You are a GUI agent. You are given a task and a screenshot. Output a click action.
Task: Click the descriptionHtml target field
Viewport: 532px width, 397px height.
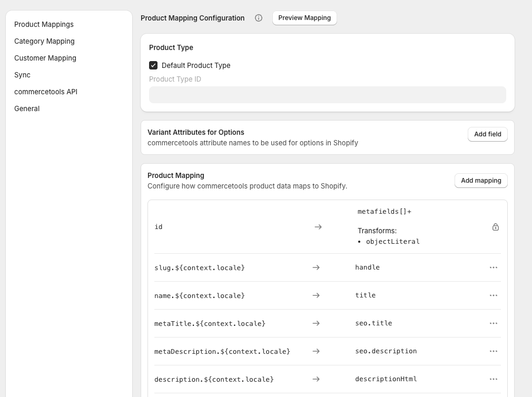point(386,379)
